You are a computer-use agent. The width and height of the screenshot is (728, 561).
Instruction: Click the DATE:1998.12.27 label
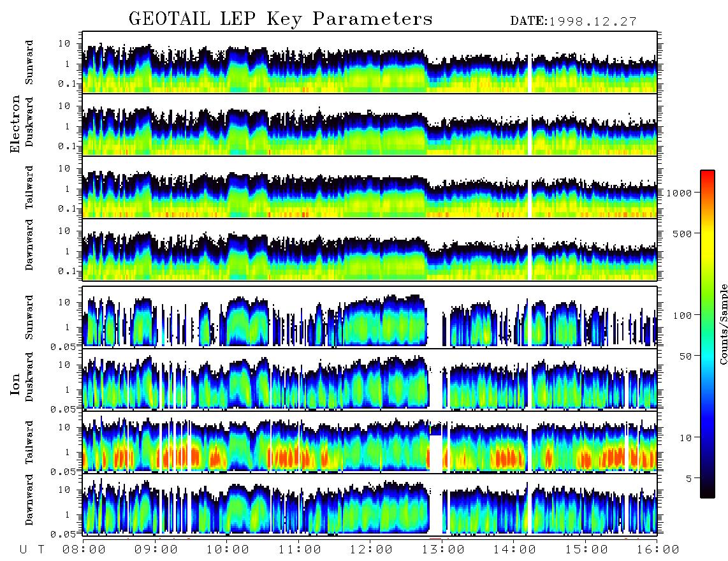point(573,22)
